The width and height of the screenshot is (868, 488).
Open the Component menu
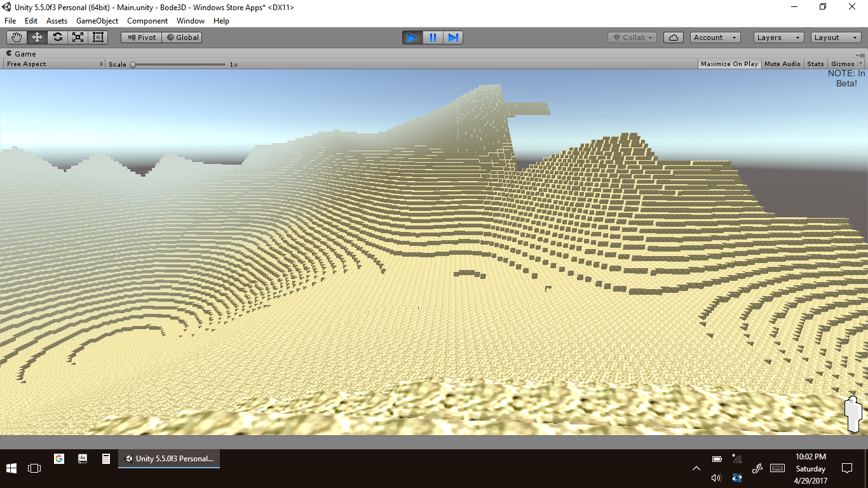147,21
